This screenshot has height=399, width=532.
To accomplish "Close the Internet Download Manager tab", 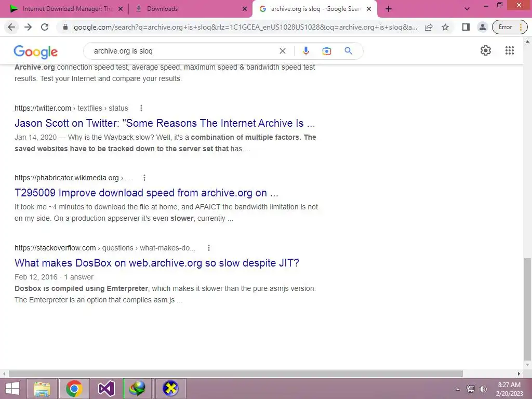I will point(120,9).
